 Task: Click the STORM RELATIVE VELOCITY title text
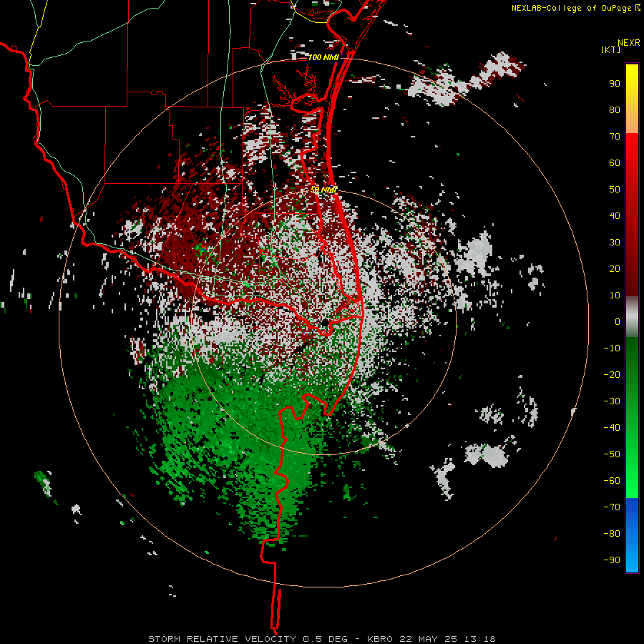[223, 639]
